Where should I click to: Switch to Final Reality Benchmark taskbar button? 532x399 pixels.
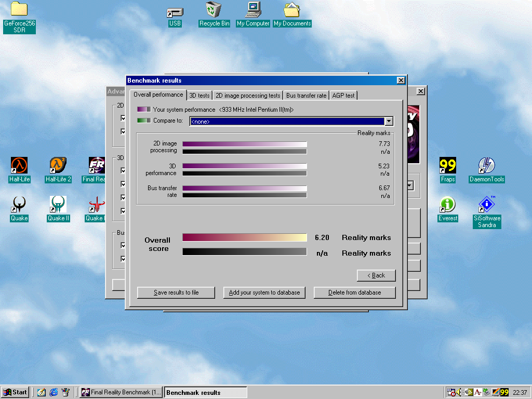(121, 392)
